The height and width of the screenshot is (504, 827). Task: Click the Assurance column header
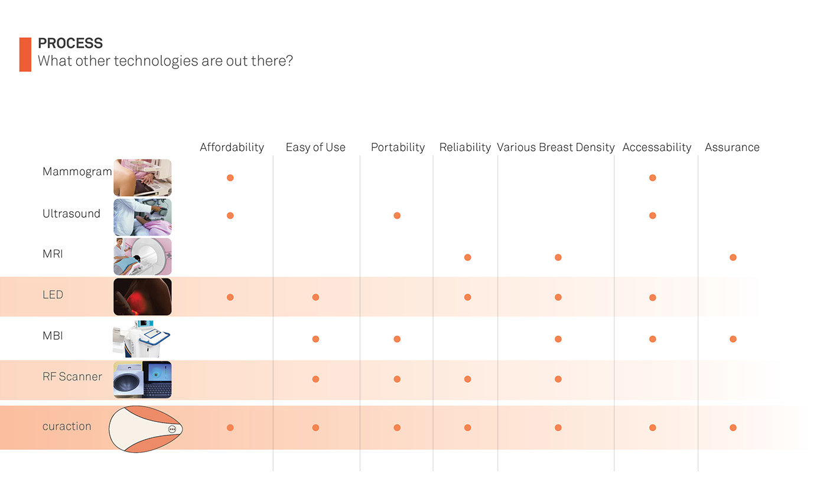[732, 148]
